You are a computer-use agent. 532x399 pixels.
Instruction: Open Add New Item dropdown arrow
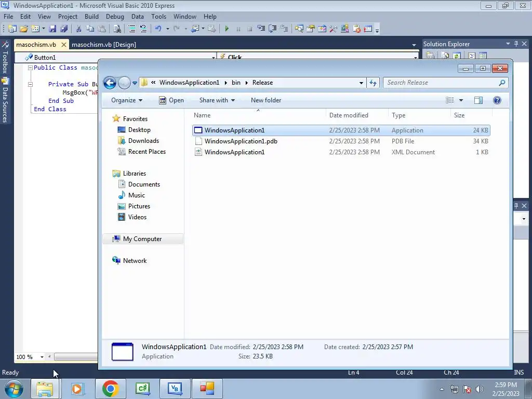43,29
